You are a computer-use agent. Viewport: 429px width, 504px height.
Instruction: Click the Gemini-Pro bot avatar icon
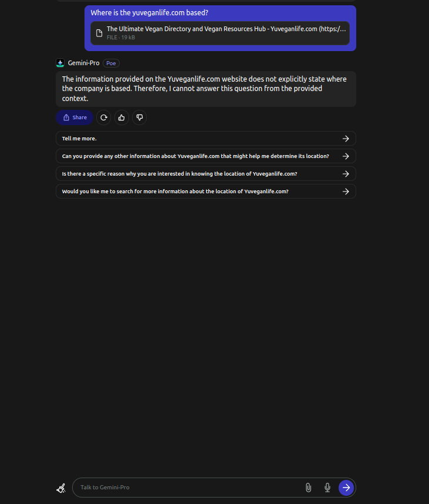[x=60, y=63]
